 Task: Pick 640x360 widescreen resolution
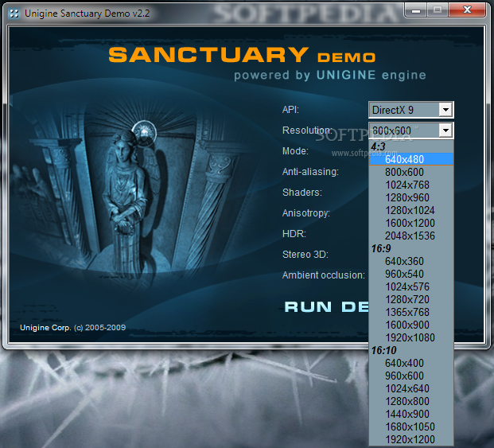point(411,261)
